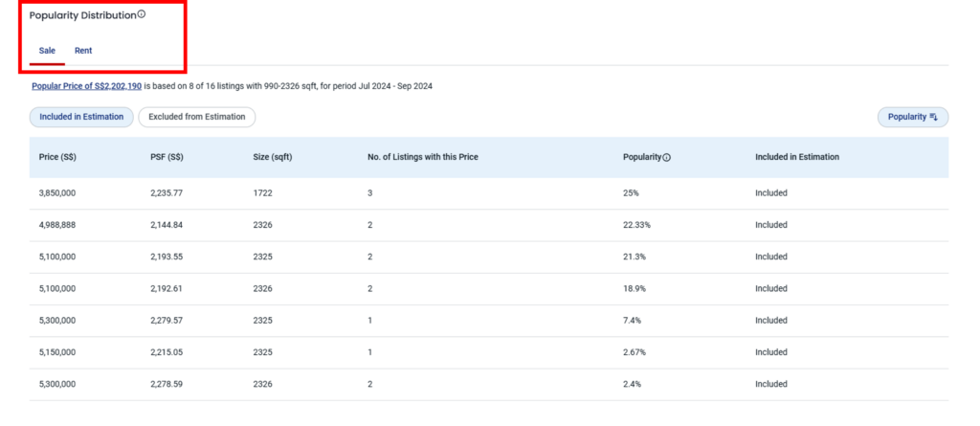Click the Included in Estimation column header
This screenshot has height=426, width=980.
796,157
